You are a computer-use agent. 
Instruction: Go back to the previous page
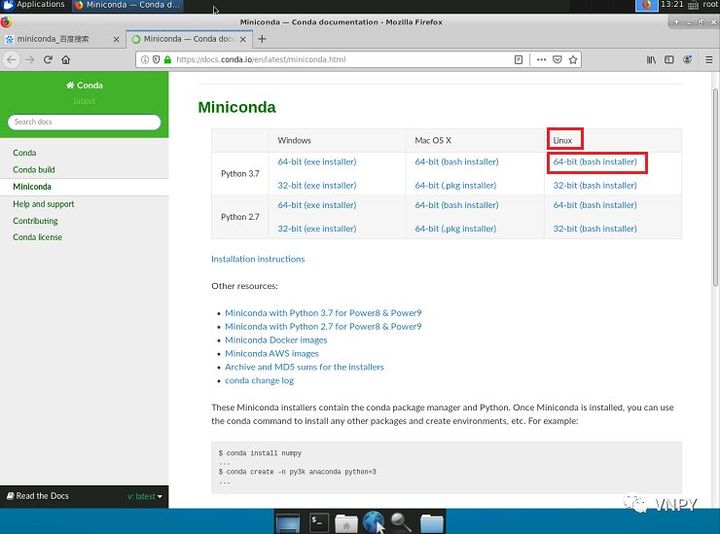click(11, 60)
